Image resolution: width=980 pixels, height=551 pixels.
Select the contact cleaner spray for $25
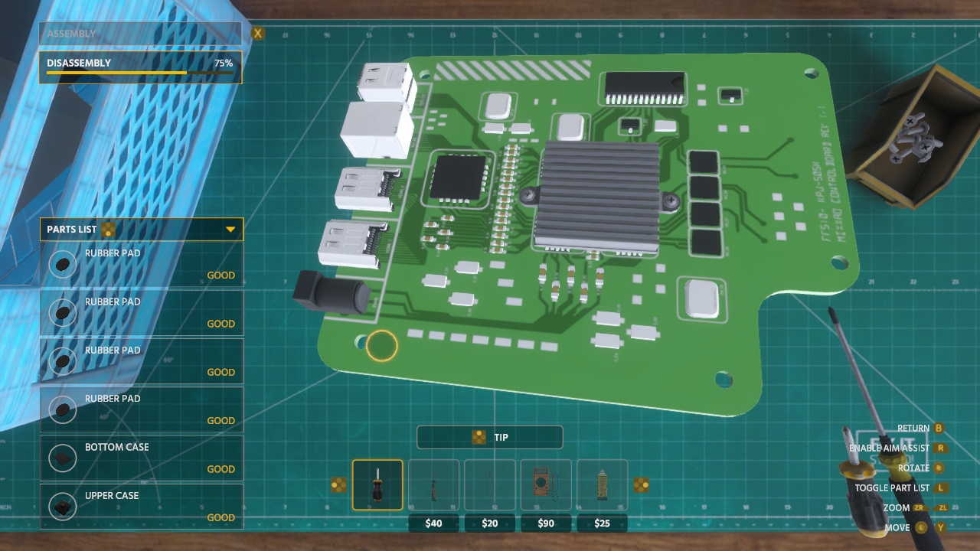tap(602, 484)
